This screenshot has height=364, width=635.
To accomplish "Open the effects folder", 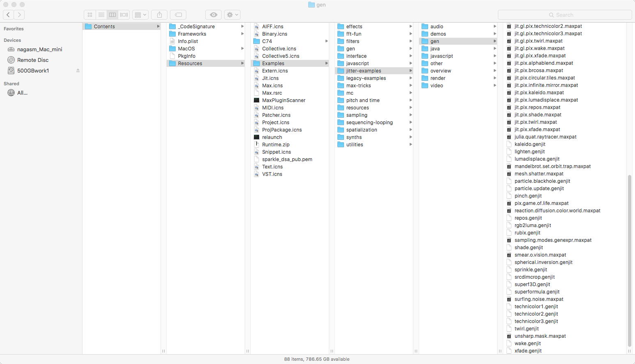I will pos(354,26).
